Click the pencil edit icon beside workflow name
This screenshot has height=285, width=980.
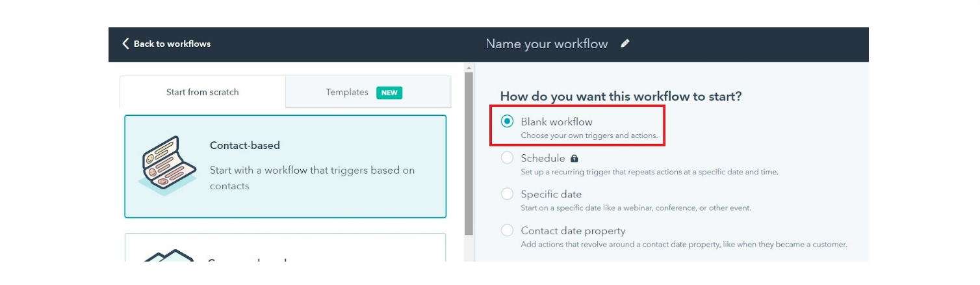[x=625, y=44]
